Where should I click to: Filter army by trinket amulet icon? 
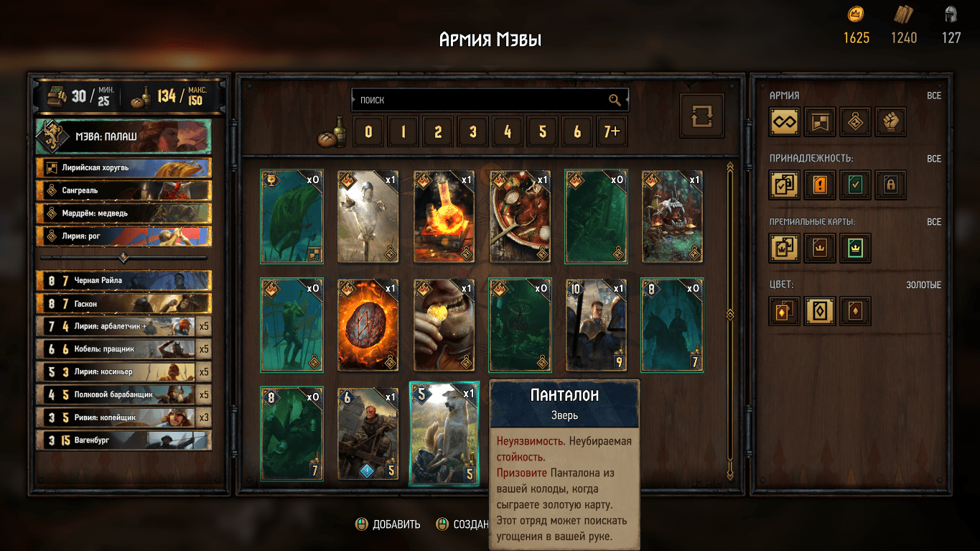pyautogui.click(x=855, y=122)
